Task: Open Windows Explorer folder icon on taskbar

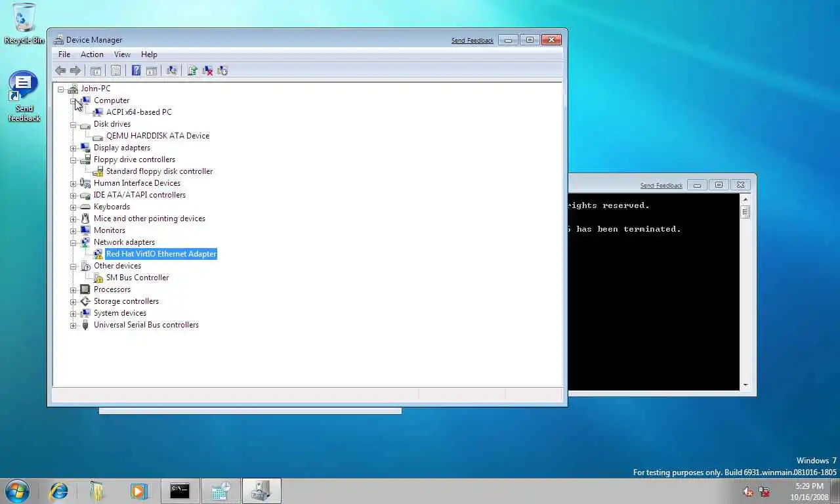Action: tap(98, 491)
